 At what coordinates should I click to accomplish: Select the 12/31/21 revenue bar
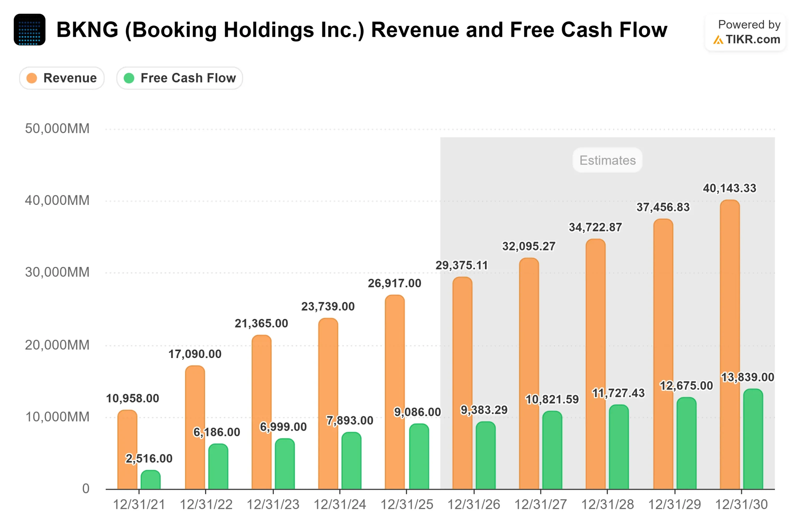[127, 449]
